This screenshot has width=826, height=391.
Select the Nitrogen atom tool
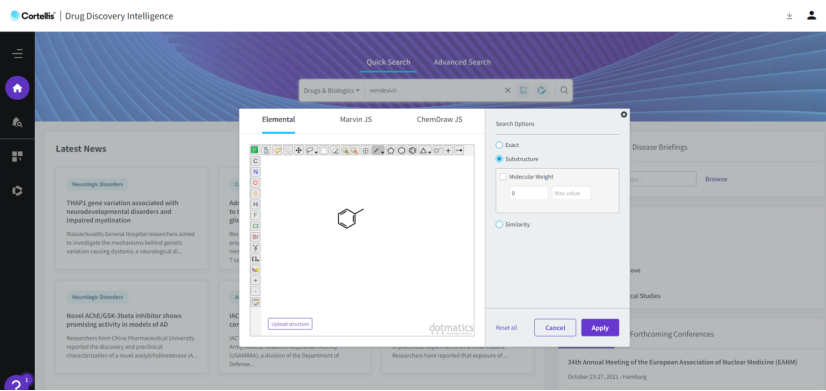point(255,172)
